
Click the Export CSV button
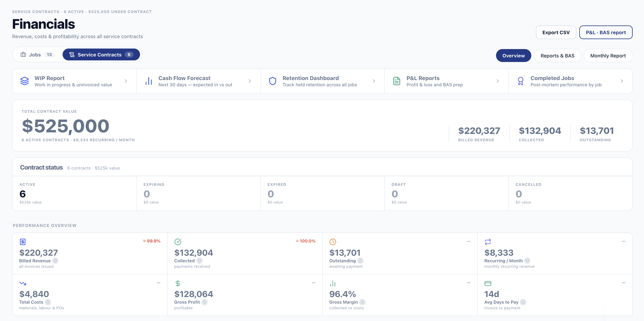[x=556, y=32]
